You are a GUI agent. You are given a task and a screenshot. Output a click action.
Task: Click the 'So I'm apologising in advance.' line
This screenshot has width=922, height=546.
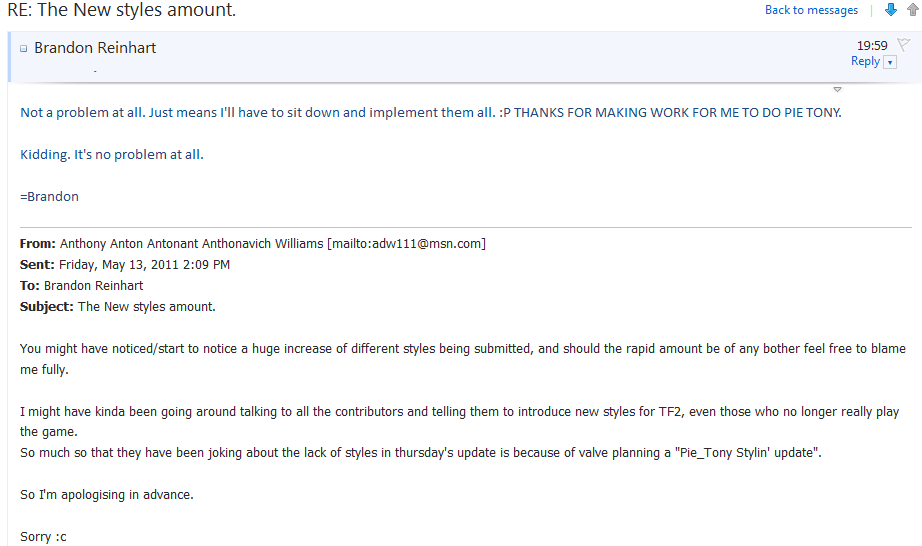pos(109,495)
